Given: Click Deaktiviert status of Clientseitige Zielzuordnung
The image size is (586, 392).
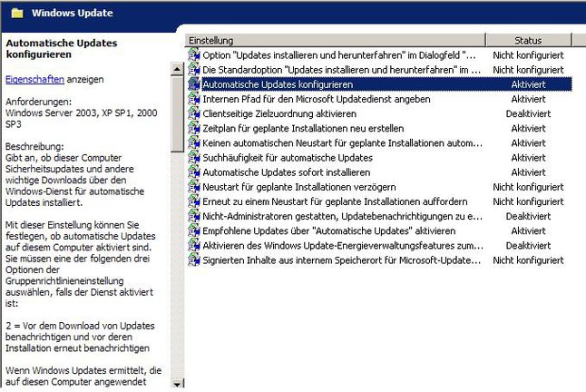Looking at the screenshot, I should pyautogui.click(x=528, y=113).
